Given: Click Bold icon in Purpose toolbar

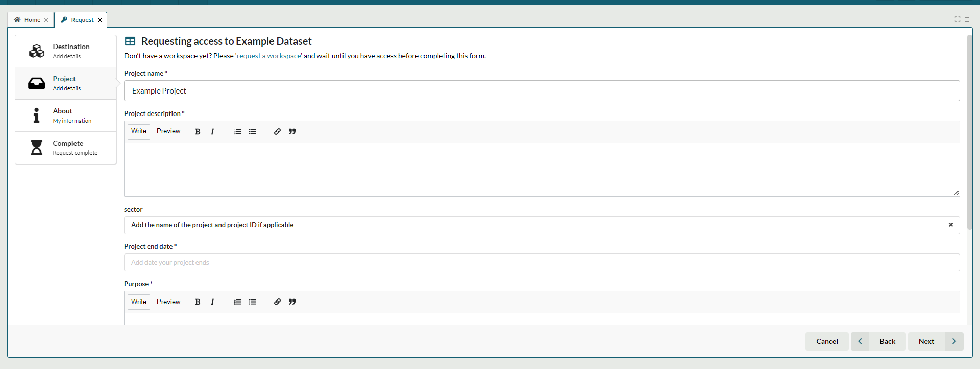Looking at the screenshot, I should point(198,302).
